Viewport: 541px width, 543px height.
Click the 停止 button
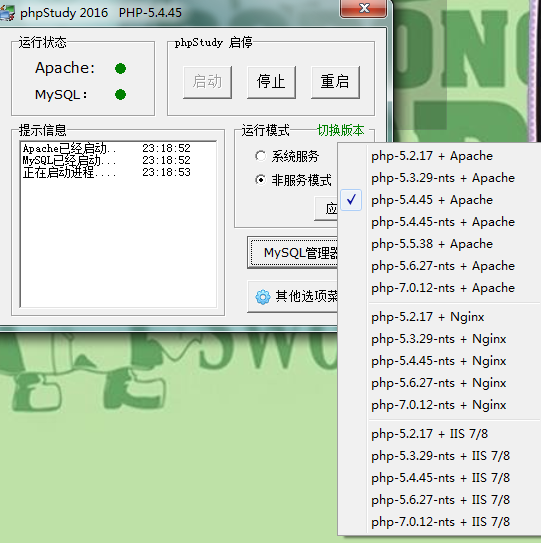pyautogui.click(x=271, y=82)
